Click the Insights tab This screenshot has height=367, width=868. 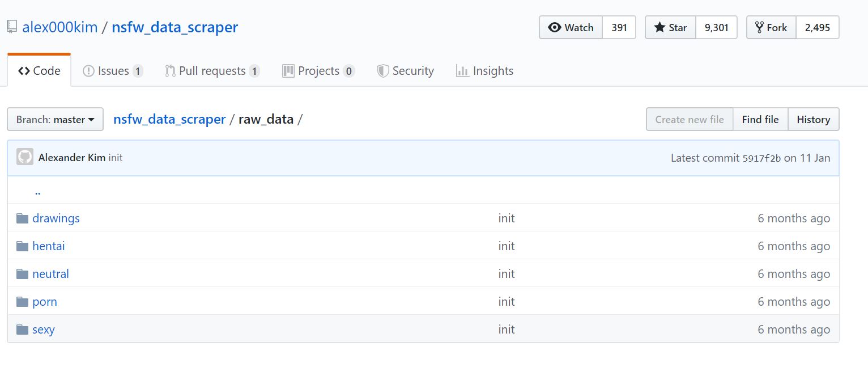[485, 71]
